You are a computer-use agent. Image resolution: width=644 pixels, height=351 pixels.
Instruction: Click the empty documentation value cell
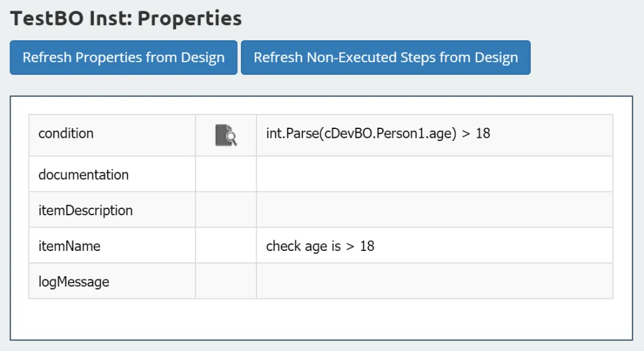tap(435, 174)
